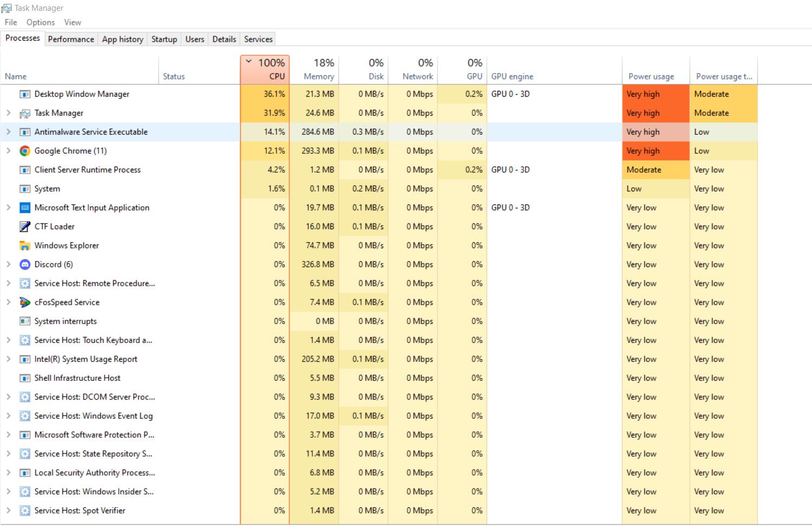Click the Service Host: Touch Keyboard gear icon
Viewport: 812px width, 527px height.
click(25, 340)
